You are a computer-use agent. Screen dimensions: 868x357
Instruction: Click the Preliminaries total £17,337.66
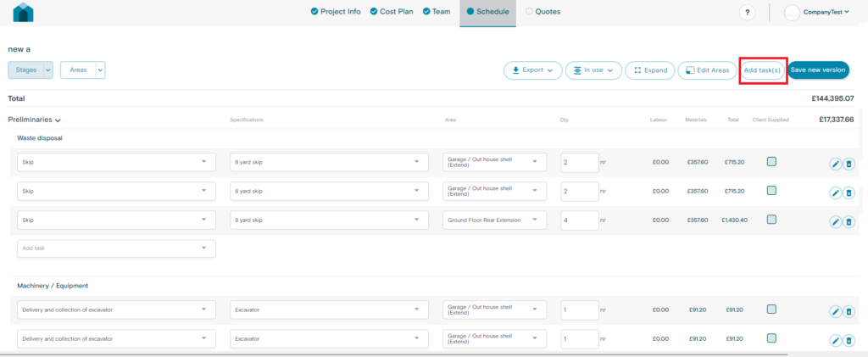coord(836,119)
